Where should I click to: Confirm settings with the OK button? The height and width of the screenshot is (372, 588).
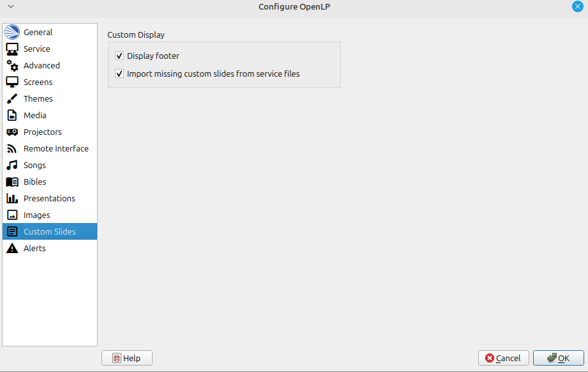558,359
